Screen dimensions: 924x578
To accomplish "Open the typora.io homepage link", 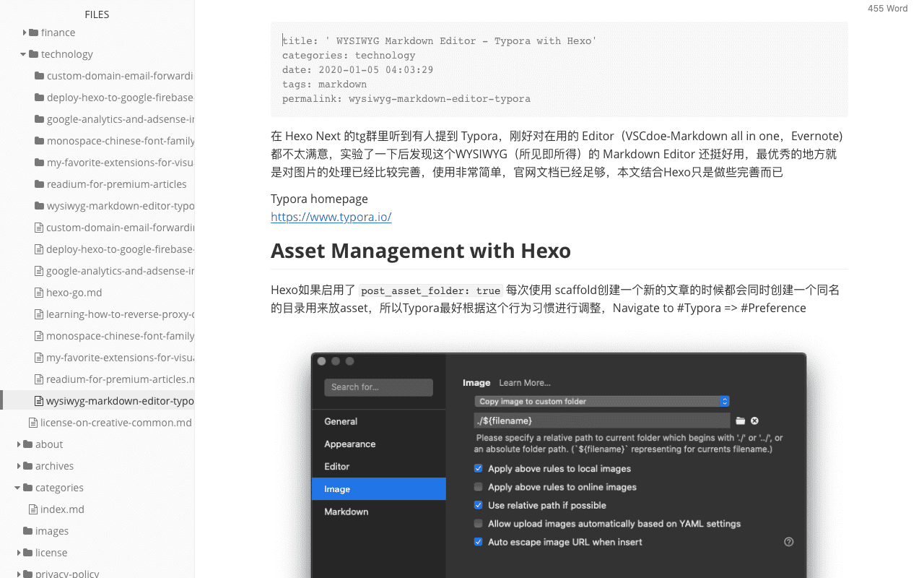I will 331,217.
